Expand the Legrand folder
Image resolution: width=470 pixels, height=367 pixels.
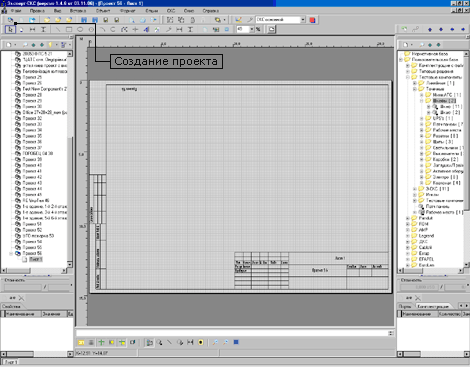coord(408,236)
